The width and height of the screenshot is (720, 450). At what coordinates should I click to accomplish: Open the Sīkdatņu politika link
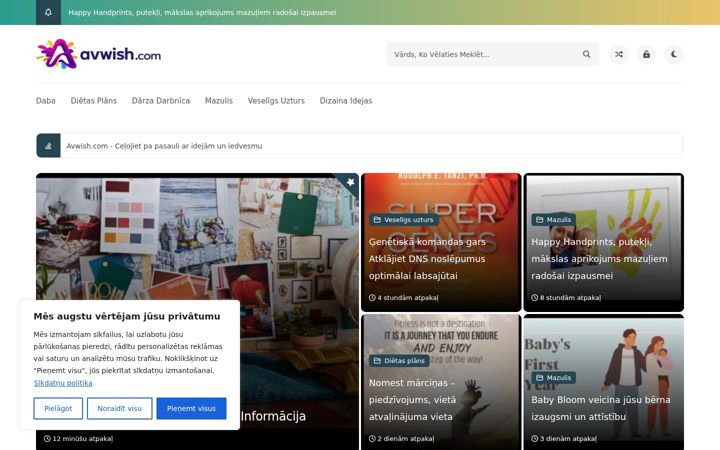pyautogui.click(x=63, y=382)
